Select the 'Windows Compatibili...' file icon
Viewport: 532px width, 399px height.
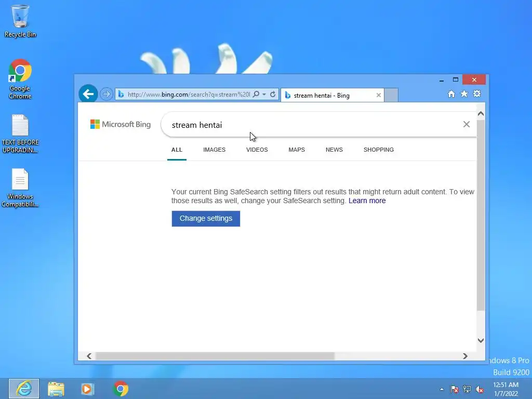[x=20, y=188]
